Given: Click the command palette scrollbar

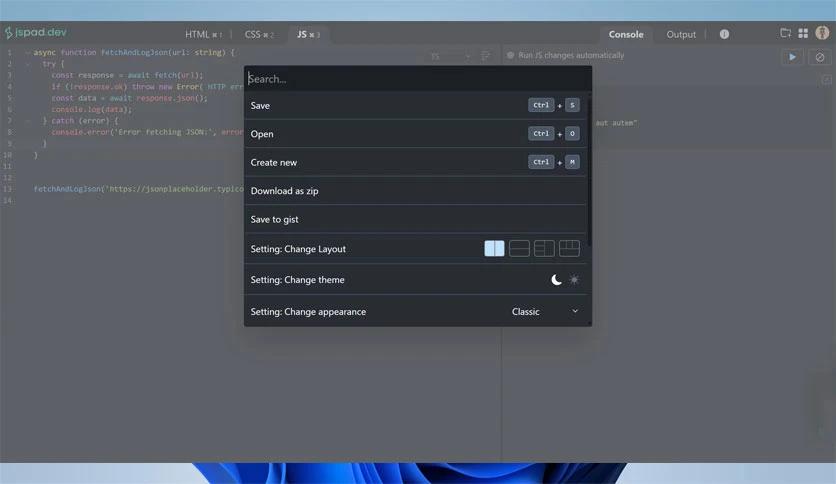Looking at the screenshot, I should click(589, 171).
